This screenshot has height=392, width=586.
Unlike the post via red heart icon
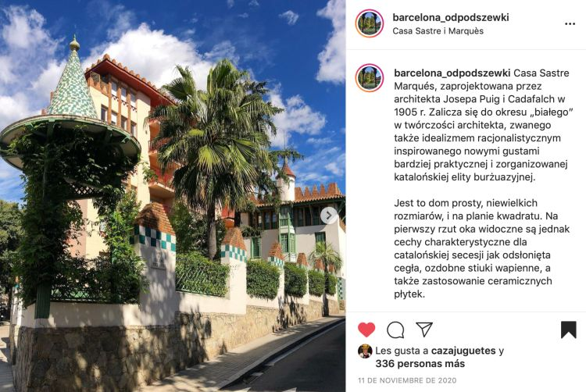366,330
